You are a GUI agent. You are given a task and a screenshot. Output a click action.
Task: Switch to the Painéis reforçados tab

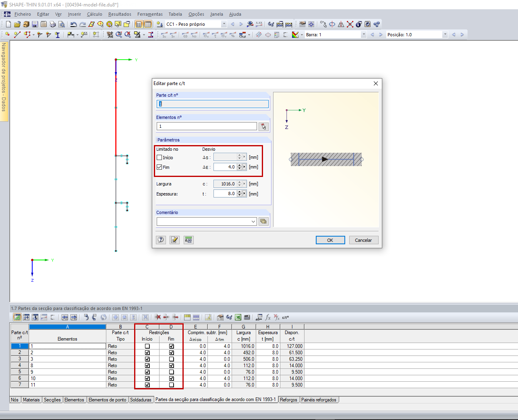click(x=319, y=400)
